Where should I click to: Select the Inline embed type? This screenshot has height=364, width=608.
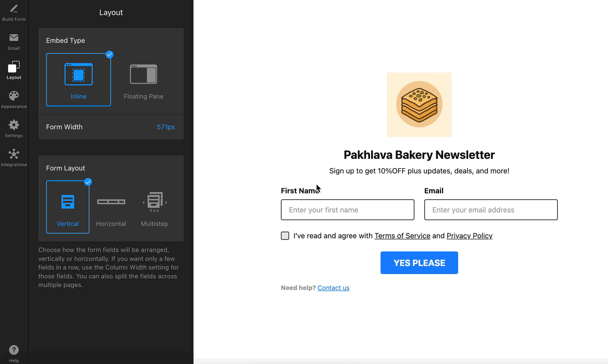coord(78,80)
